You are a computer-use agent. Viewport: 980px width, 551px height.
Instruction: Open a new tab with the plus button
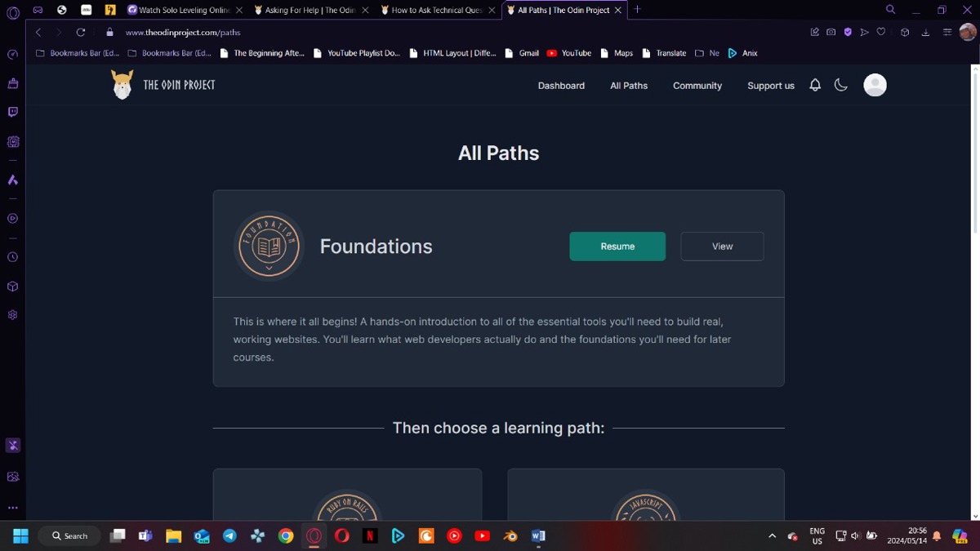coord(638,10)
